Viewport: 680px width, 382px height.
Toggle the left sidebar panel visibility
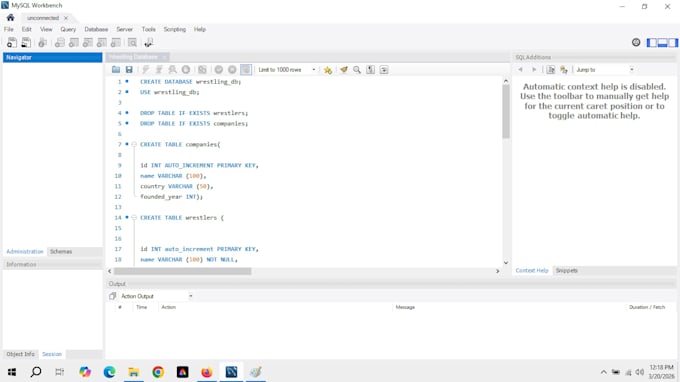click(652, 42)
